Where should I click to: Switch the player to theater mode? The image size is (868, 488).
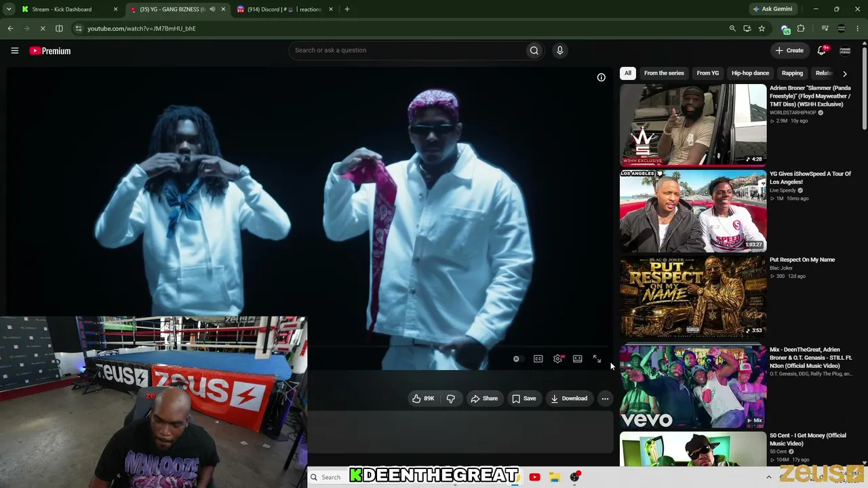point(577,359)
